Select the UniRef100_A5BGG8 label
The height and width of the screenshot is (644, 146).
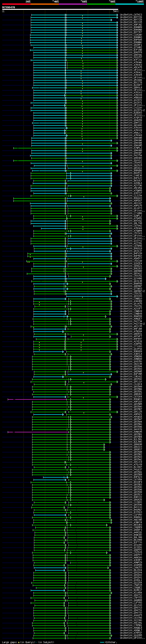click(131, 98)
